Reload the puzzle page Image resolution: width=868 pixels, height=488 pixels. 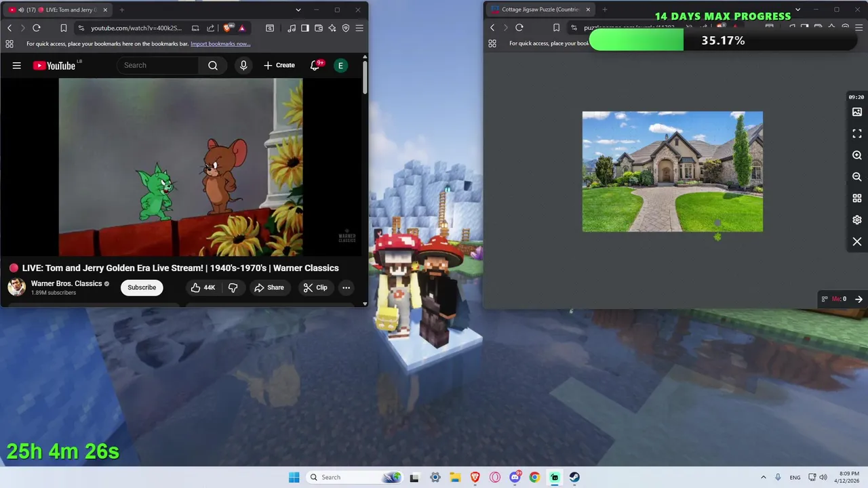tap(519, 28)
